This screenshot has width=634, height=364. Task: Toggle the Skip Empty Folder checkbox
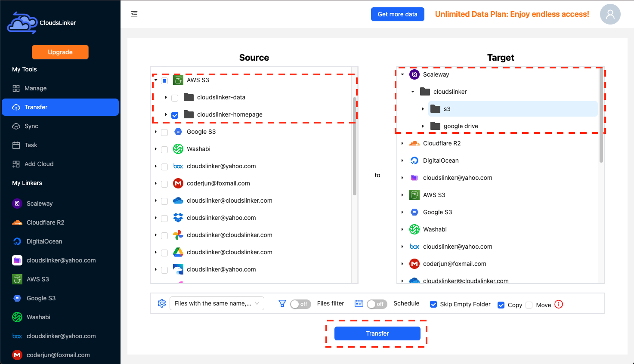point(433,304)
